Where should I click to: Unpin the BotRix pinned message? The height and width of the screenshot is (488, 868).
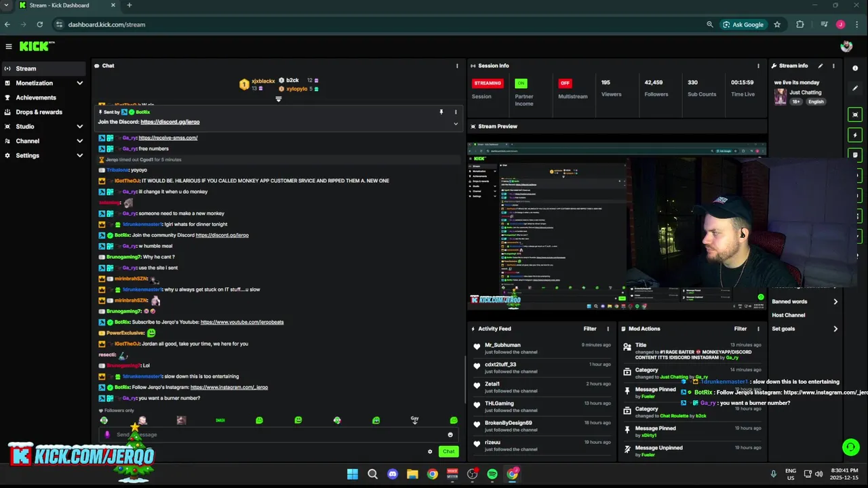(x=441, y=112)
